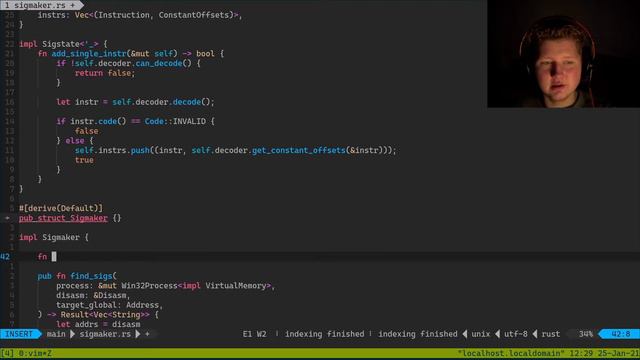Image resolution: width=640 pixels, height=360 pixels.
Task: Click the instrs Vec field declaration
Action: (140, 15)
